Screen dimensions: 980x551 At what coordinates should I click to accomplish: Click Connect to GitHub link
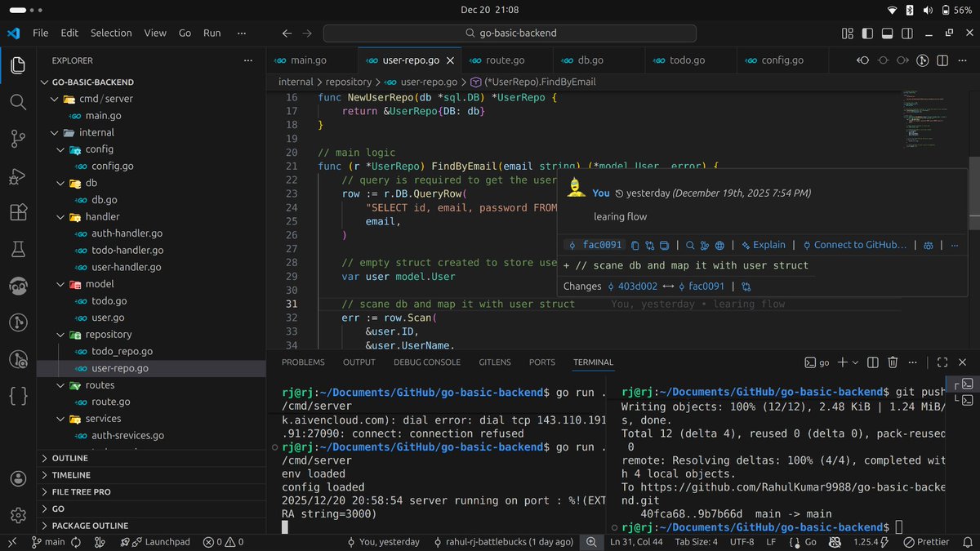pyautogui.click(x=855, y=245)
